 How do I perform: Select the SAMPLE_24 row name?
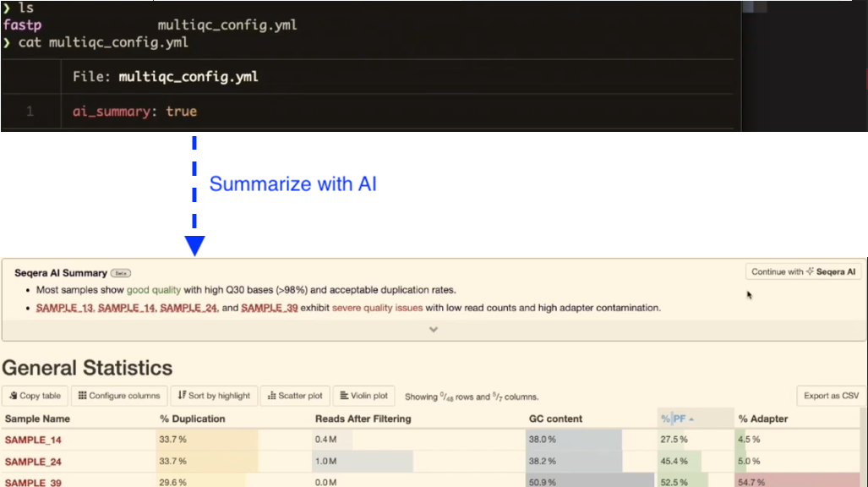tap(33, 462)
